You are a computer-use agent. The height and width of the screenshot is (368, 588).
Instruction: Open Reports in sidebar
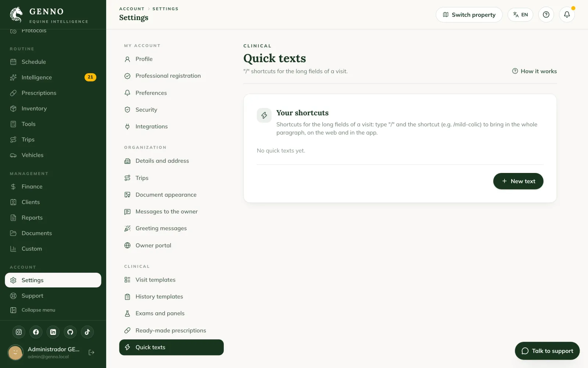tap(53, 217)
